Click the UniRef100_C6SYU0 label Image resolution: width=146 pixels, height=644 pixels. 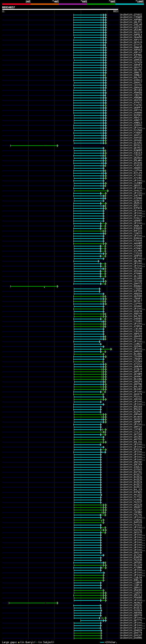(131, 85)
